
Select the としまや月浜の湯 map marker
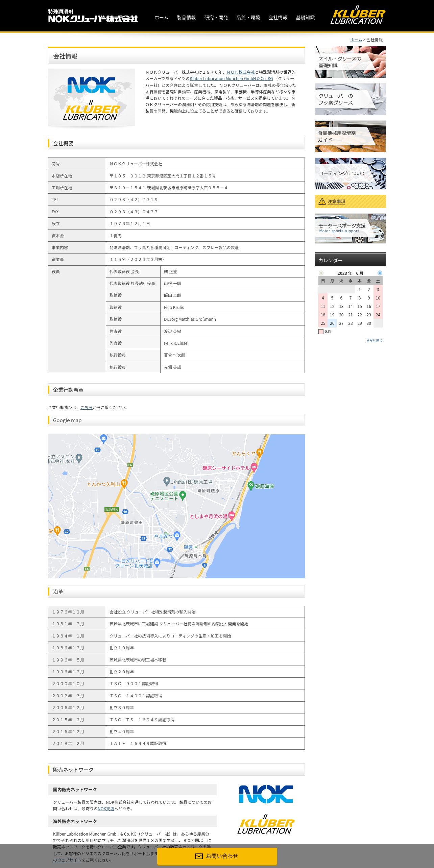pos(232,515)
